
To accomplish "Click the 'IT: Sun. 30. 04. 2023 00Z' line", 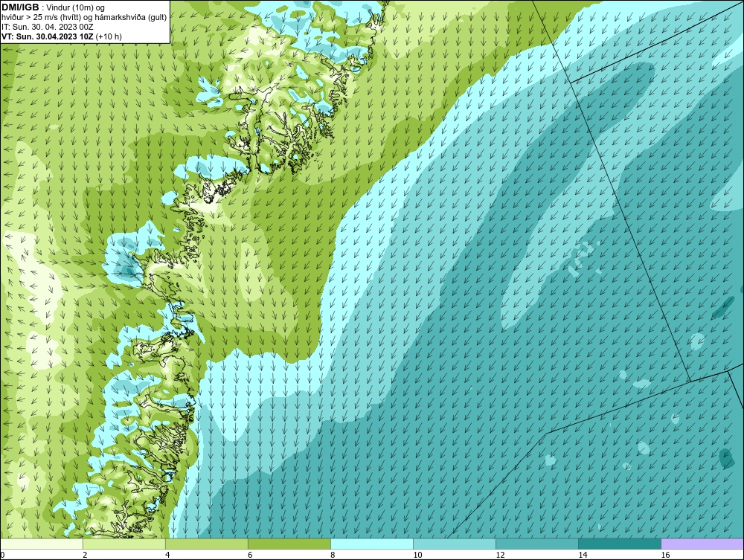I will [47, 27].
